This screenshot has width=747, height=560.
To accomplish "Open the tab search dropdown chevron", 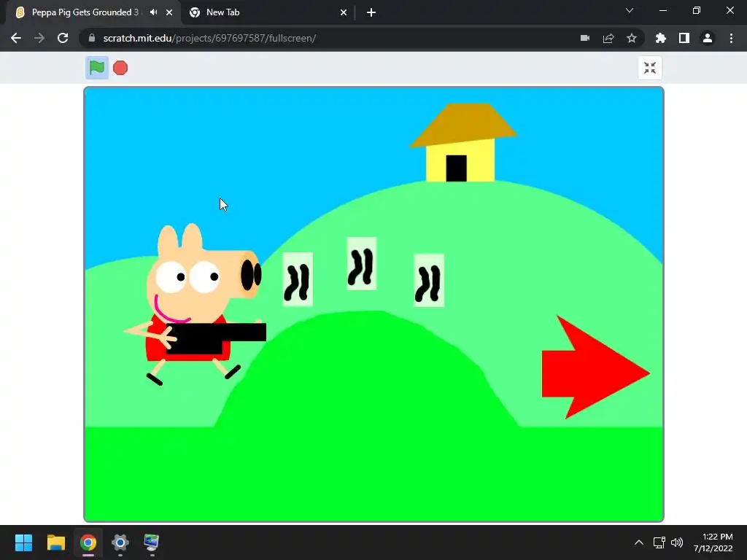I will pyautogui.click(x=630, y=10).
